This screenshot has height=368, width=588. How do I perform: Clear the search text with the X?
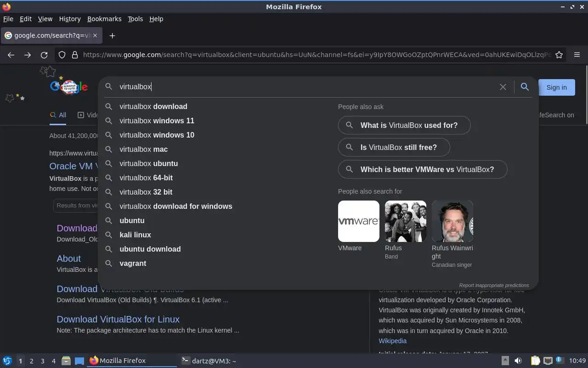503,87
